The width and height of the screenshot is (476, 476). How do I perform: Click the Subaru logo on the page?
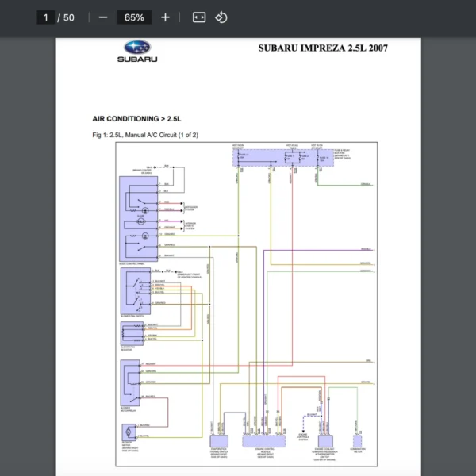[x=137, y=52]
